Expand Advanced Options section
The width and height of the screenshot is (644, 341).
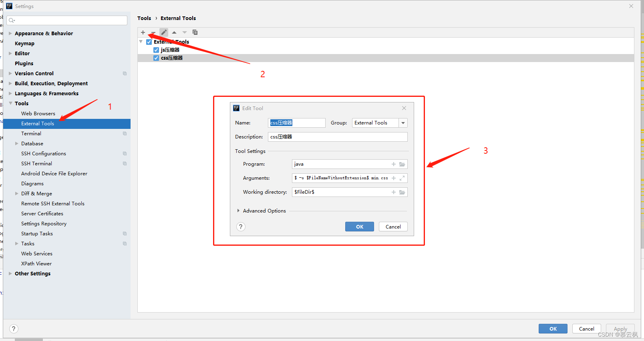(x=238, y=211)
